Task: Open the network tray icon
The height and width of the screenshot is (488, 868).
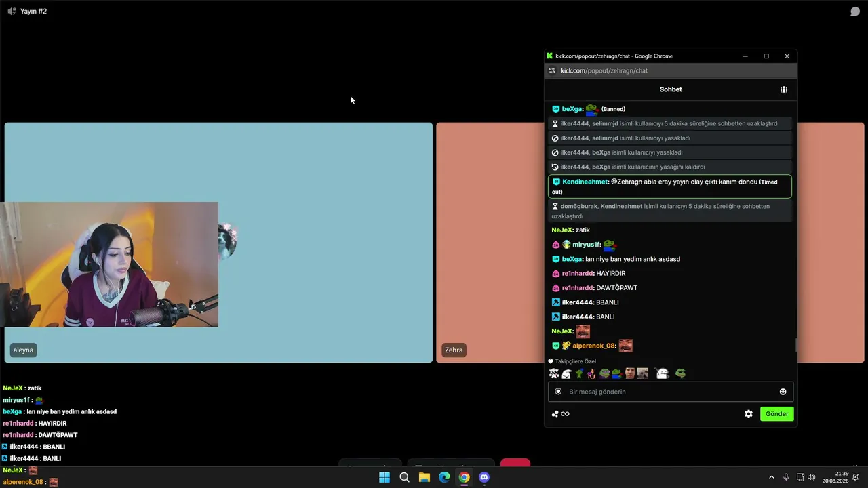Action: point(800,477)
